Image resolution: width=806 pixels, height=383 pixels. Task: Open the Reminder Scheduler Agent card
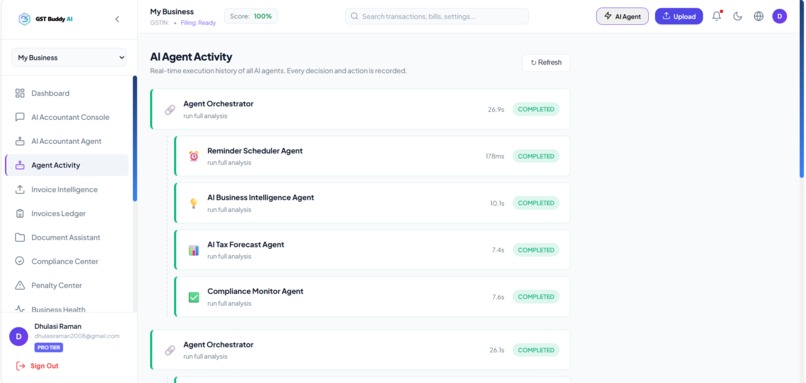coord(373,156)
